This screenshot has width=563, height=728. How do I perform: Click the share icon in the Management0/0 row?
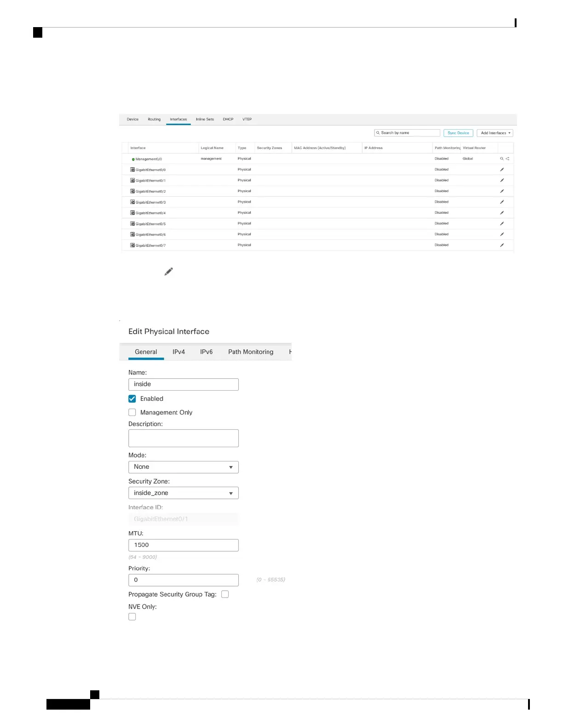[507, 159]
